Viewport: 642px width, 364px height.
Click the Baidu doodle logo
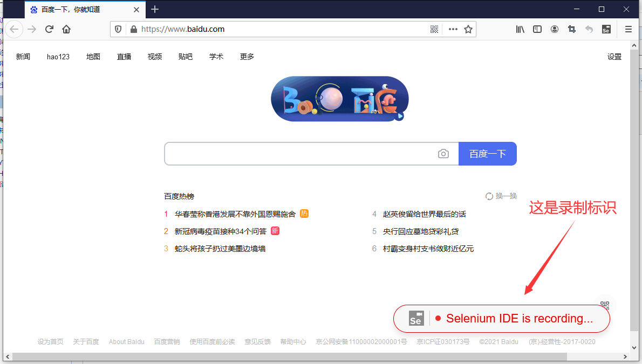click(x=339, y=99)
